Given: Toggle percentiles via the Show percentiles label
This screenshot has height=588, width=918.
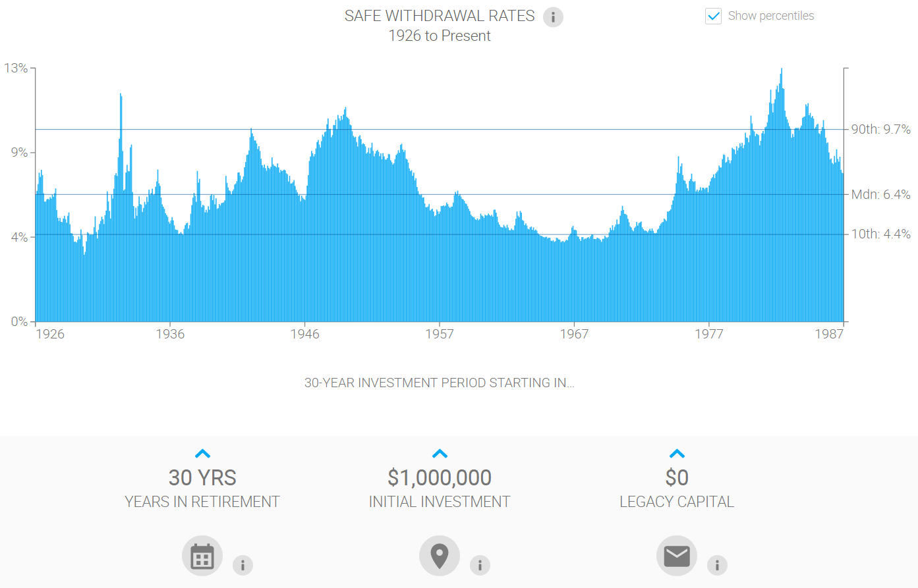Looking at the screenshot, I should [x=771, y=16].
